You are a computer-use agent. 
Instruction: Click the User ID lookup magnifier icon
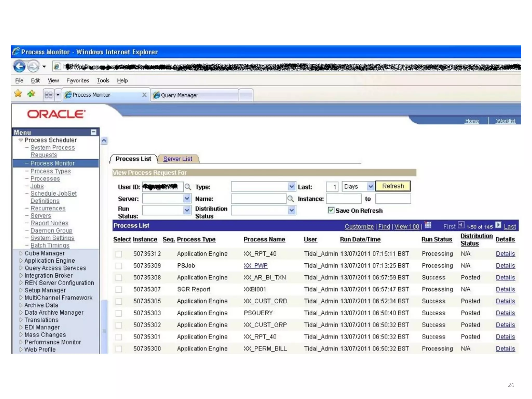(188, 187)
